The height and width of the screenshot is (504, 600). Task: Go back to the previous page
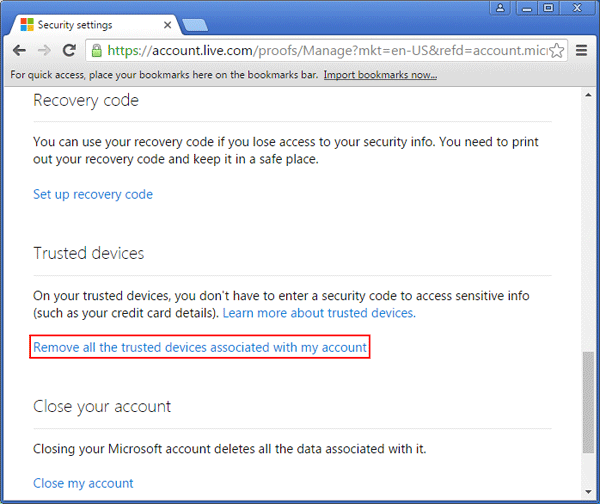click(x=19, y=49)
